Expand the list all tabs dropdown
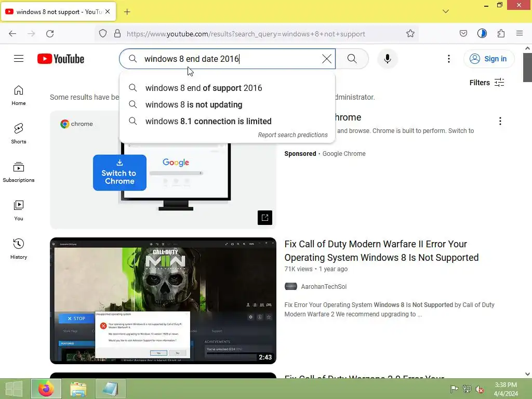The image size is (532, 399). (445, 11)
